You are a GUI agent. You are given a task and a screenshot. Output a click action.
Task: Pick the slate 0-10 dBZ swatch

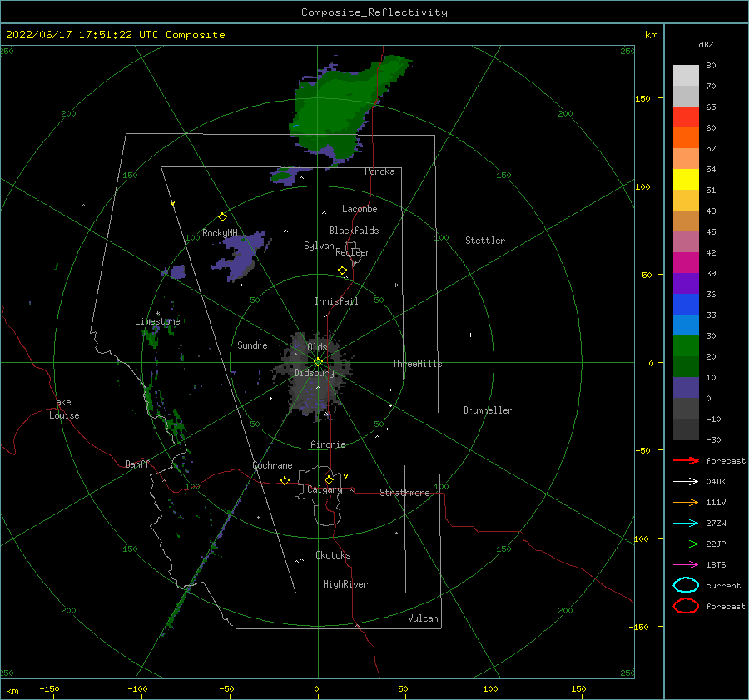pos(686,388)
